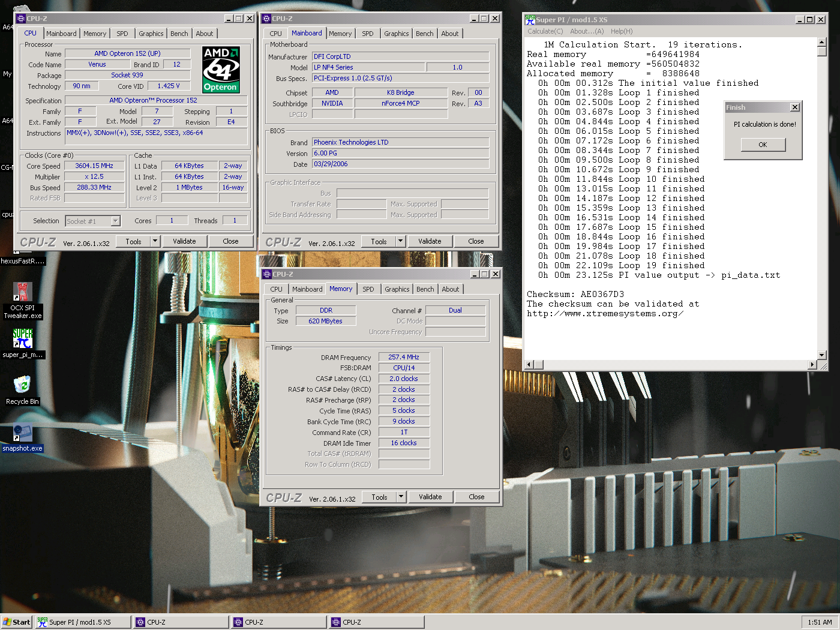The height and width of the screenshot is (630, 840).
Task: Confirm OK in the Finish dialog
Action: pyautogui.click(x=763, y=145)
